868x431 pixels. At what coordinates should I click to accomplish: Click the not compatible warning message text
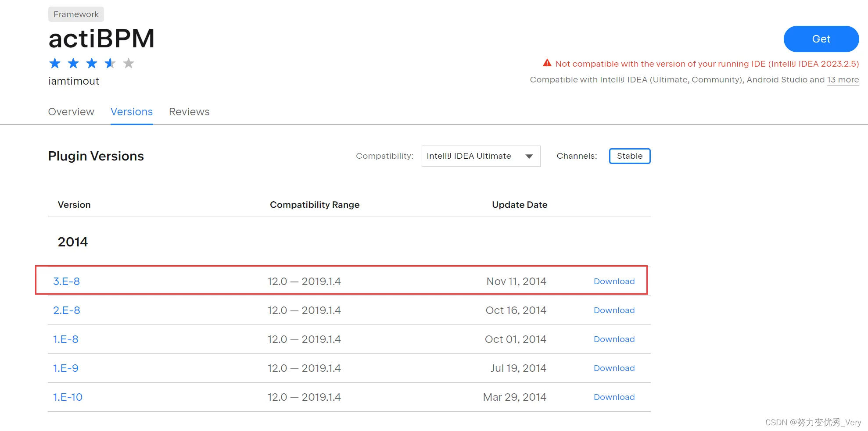[707, 64]
